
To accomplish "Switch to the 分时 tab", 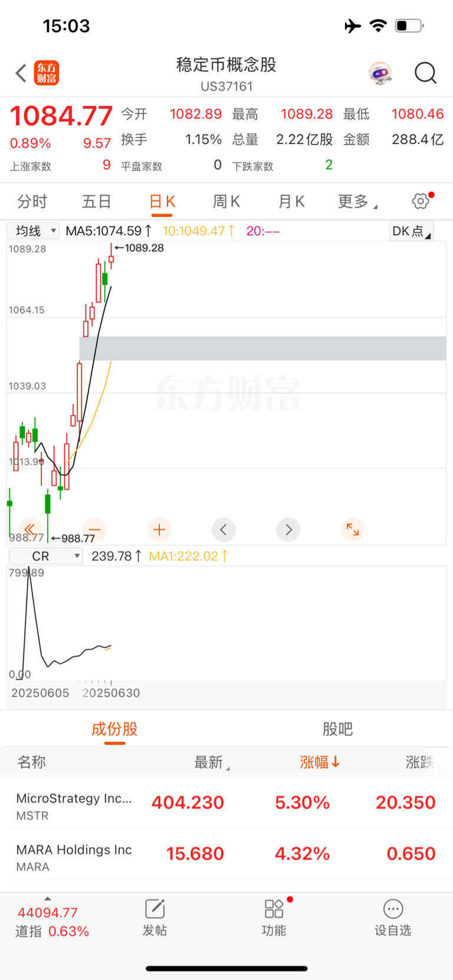I will pyautogui.click(x=32, y=202).
